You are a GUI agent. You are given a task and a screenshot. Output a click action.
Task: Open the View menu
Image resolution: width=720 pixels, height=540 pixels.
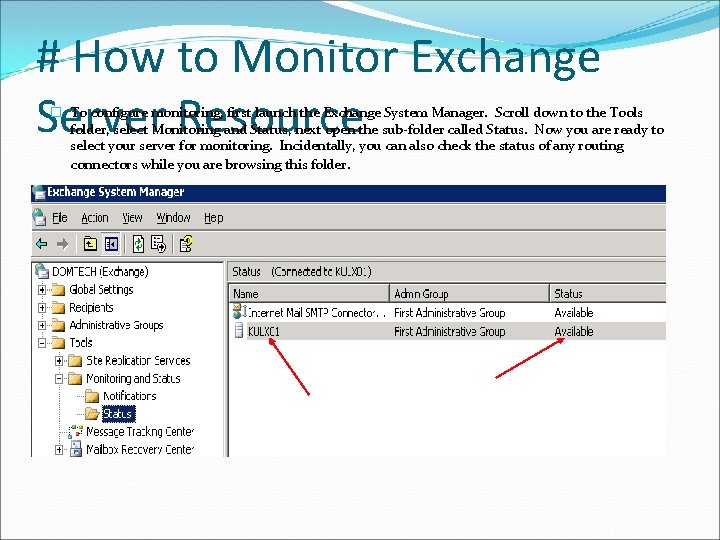(132, 218)
